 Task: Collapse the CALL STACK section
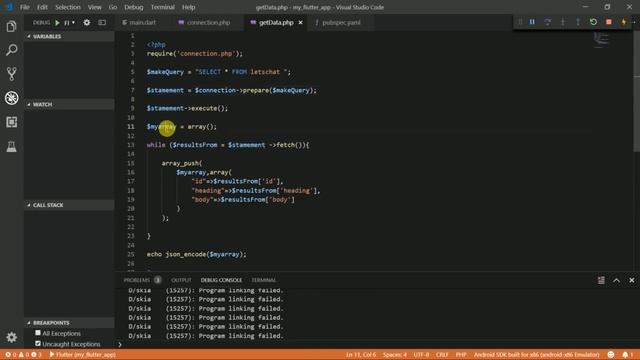tap(69, 205)
